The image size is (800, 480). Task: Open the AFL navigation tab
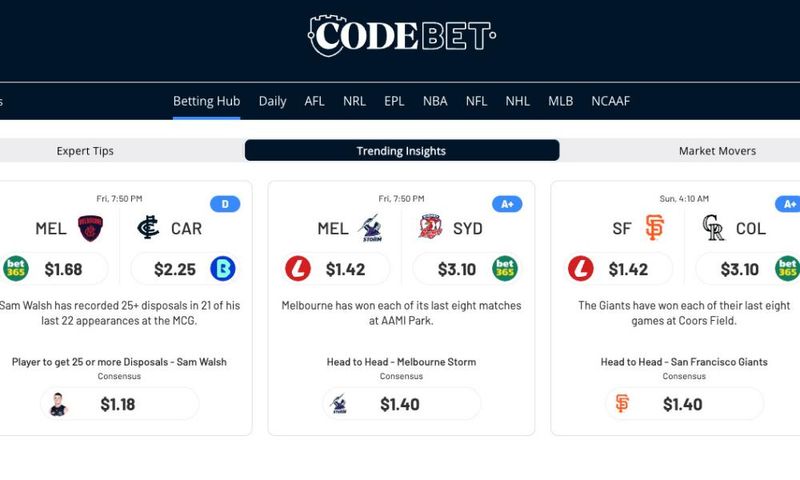tap(314, 101)
